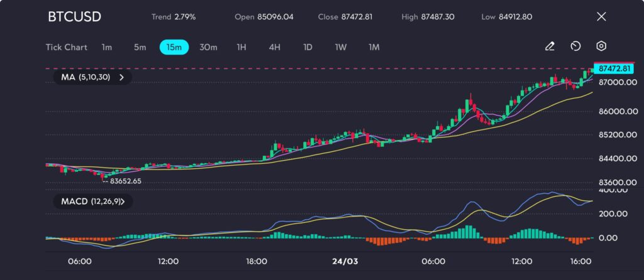The image size is (644, 280).
Task: Click the current price label 87472.81
Action: coord(615,68)
